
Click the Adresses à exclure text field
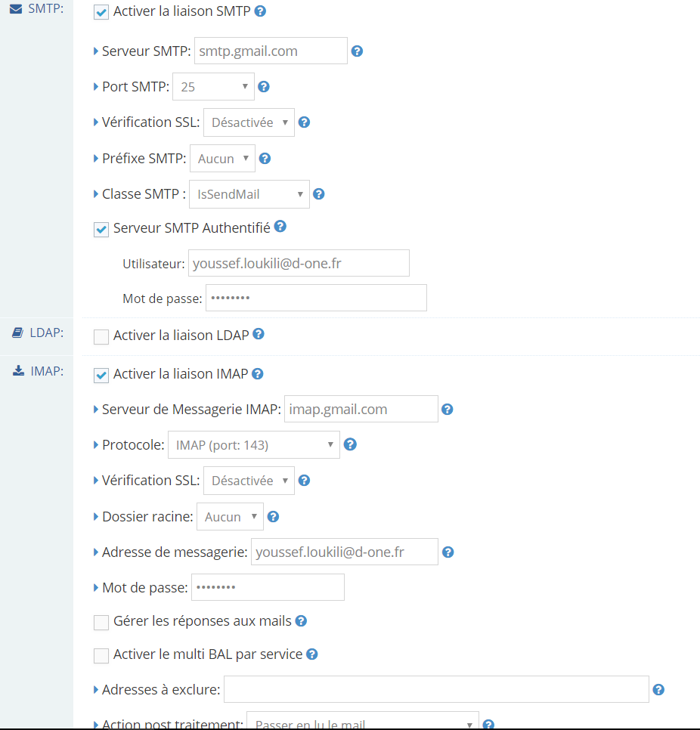coord(436,690)
